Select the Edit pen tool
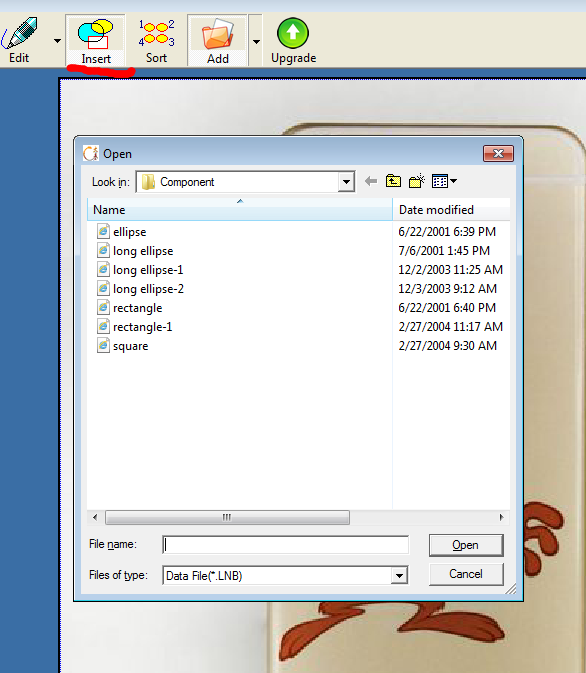 click(x=21, y=39)
